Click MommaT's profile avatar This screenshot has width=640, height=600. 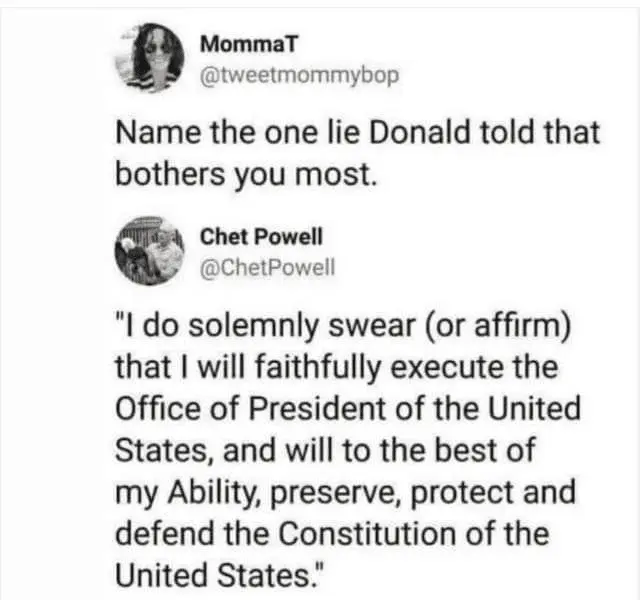[x=154, y=57]
